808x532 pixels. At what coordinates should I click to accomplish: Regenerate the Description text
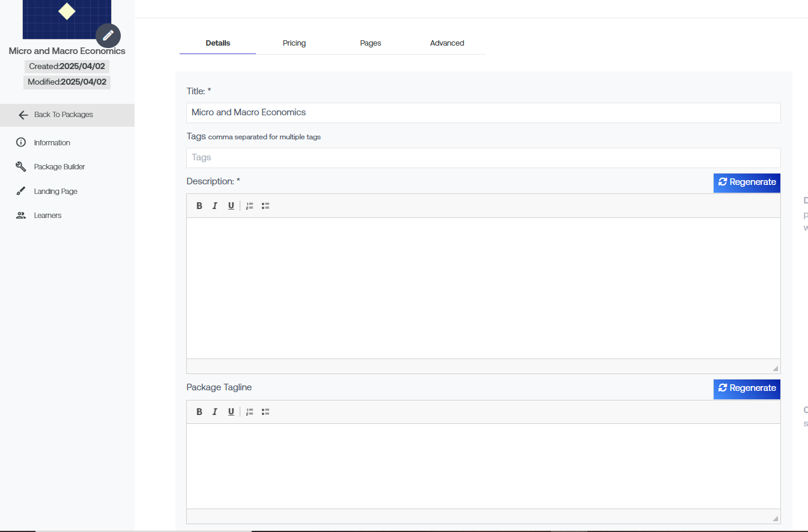click(747, 183)
